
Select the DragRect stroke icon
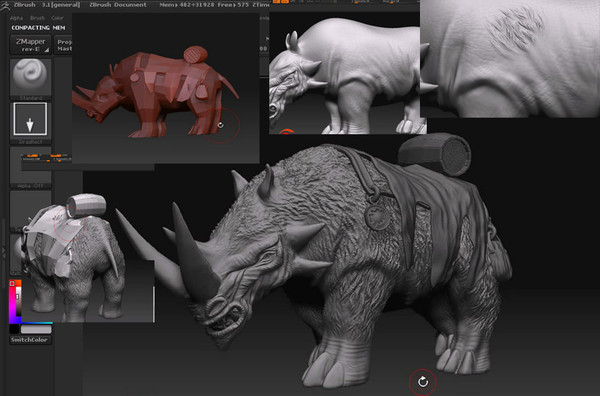(x=30, y=119)
